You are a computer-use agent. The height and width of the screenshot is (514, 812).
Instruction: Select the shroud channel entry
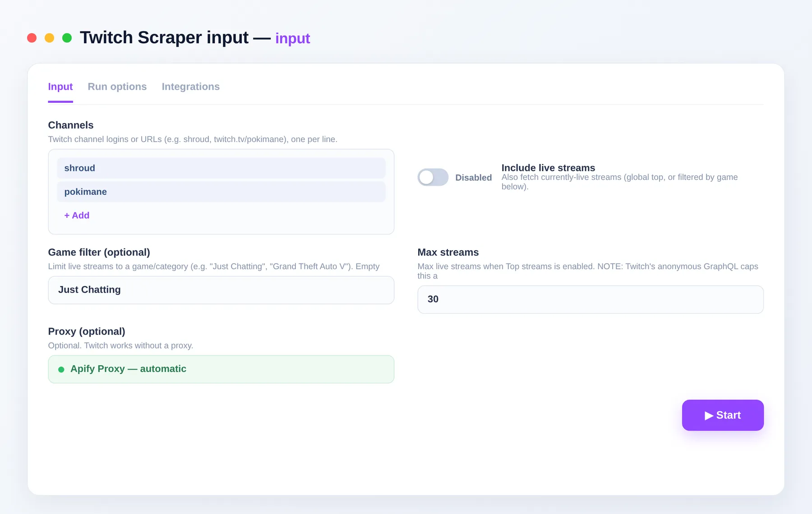click(x=221, y=168)
